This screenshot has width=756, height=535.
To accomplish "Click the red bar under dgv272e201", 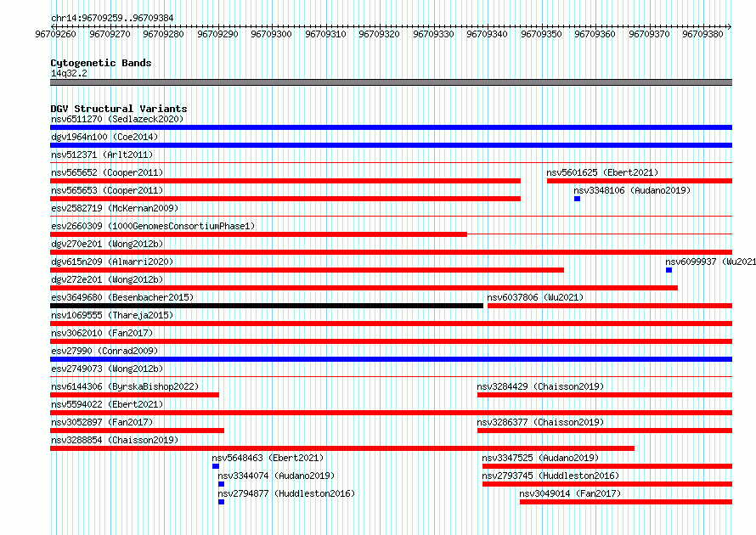I will pos(364,288).
